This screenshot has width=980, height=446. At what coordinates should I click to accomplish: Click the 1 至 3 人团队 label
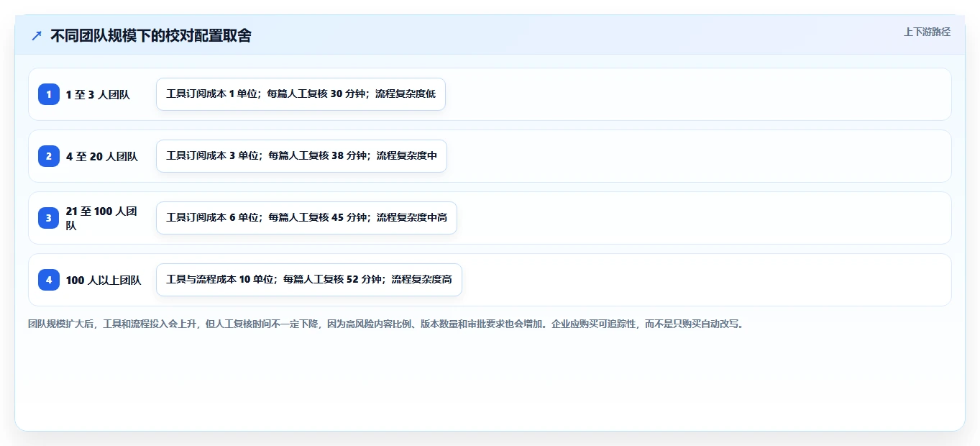pyautogui.click(x=98, y=94)
